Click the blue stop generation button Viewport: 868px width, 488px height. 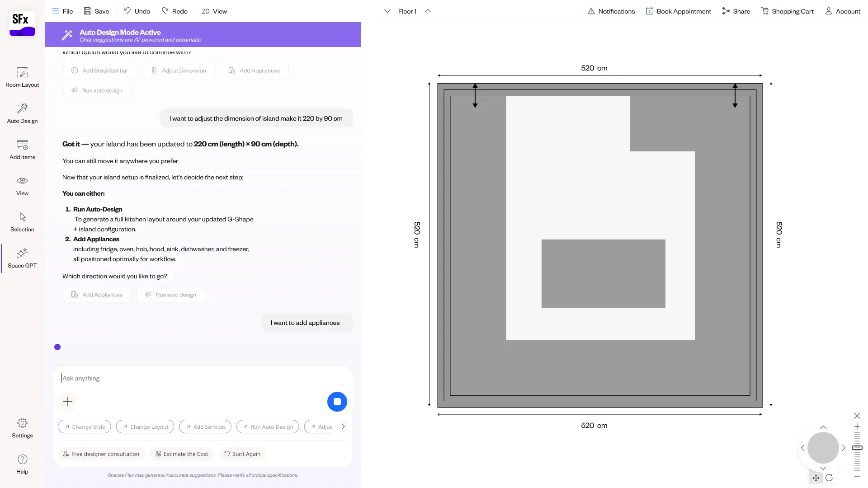coord(337,402)
